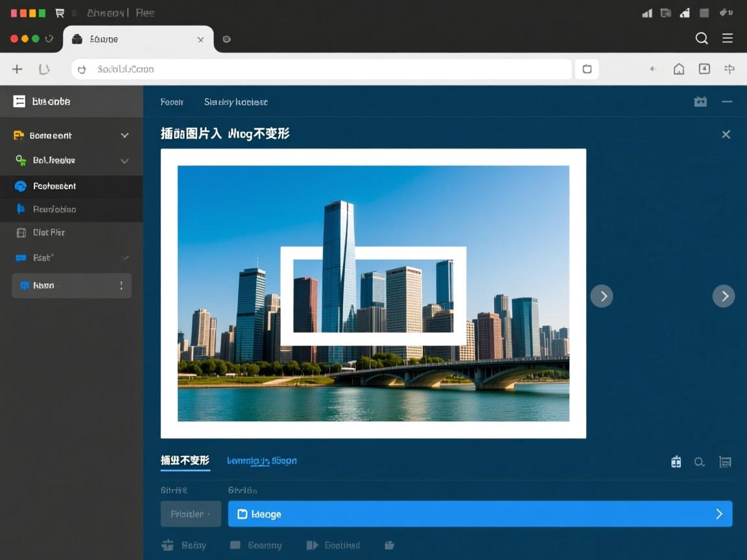Open the Provider dropdown button
The height and width of the screenshot is (560, 747).
click(x=191, y=513)
